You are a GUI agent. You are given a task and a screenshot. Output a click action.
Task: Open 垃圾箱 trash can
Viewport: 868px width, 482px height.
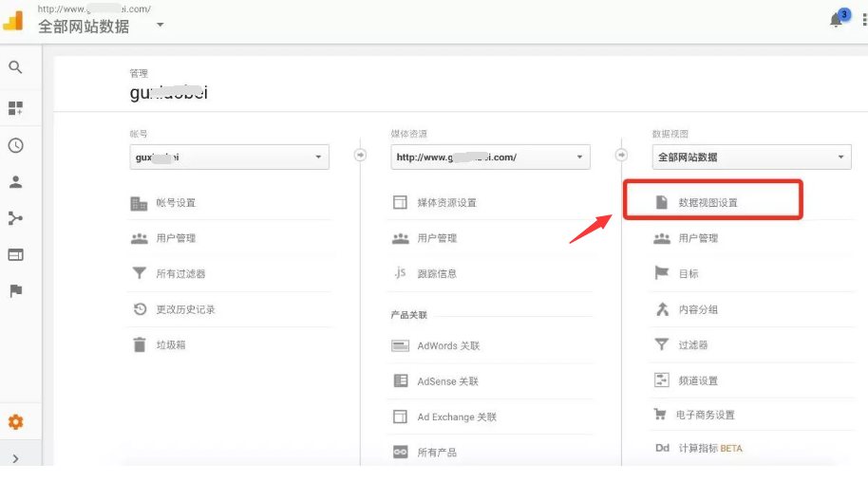click(x=171, y=344)
